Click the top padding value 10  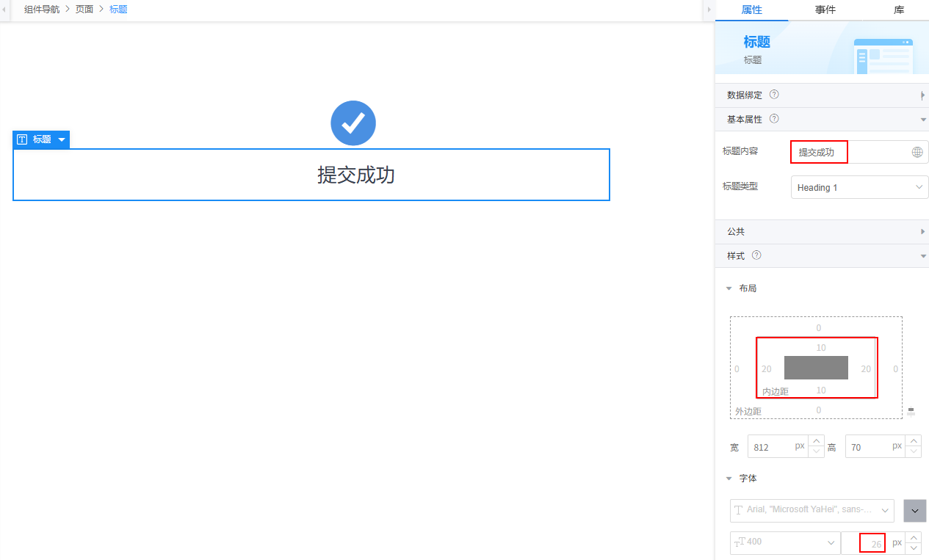pos(821,347)
